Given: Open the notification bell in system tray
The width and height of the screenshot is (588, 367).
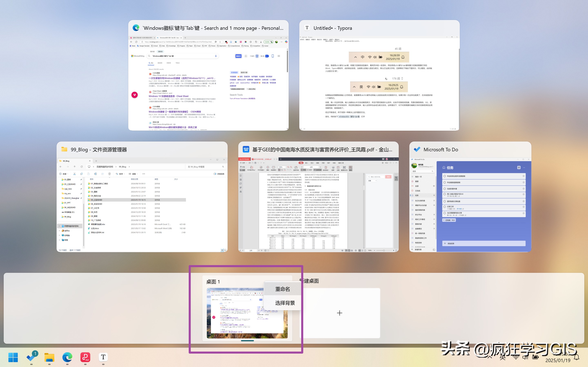Looking at the screenshot, I should [576, 357].
